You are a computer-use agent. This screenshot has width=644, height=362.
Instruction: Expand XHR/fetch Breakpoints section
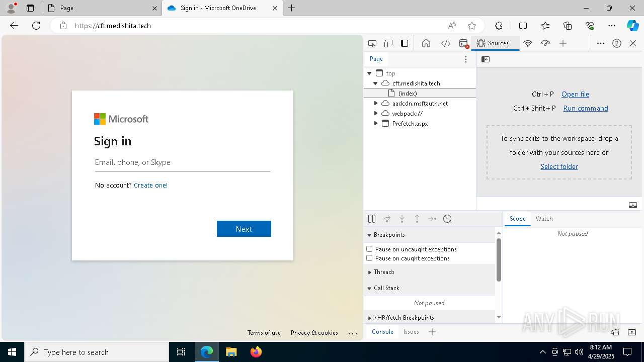pos(430,318)
